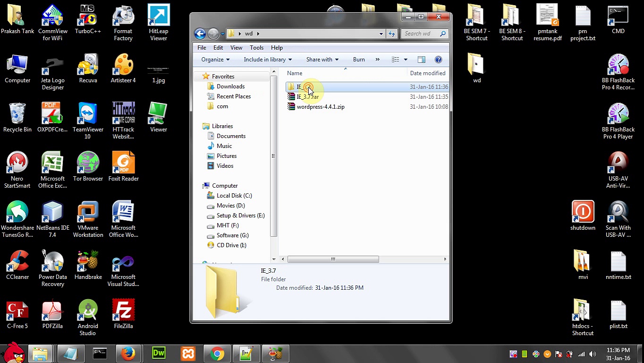The height and width of the screenshot is (363, 644).
Task: Open the Help menu
Action: tap(277, 48)
